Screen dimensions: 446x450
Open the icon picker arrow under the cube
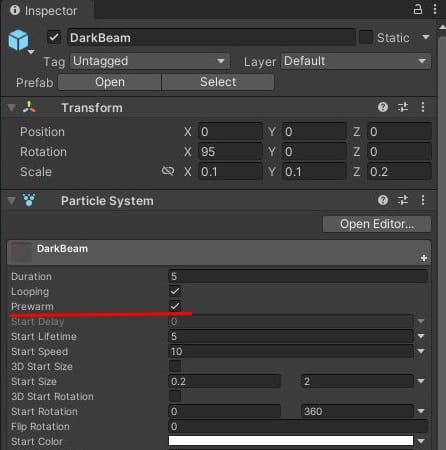[31, 52]
